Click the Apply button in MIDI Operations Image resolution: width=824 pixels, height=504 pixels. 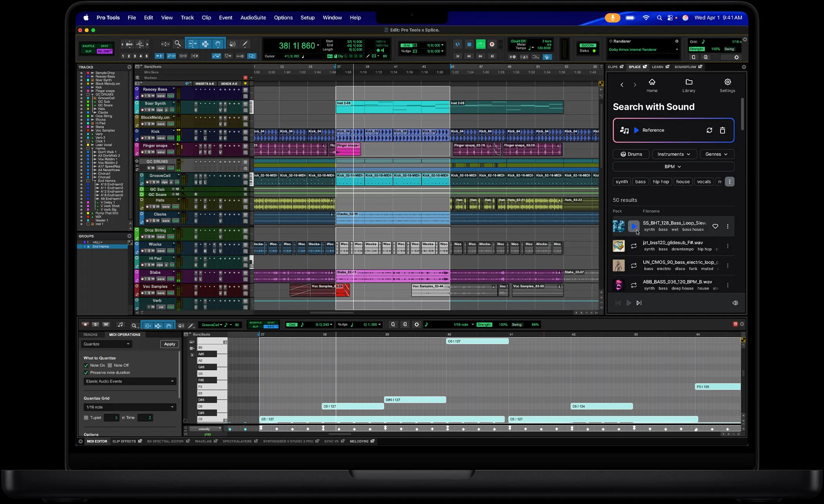[x=169, y=344]
